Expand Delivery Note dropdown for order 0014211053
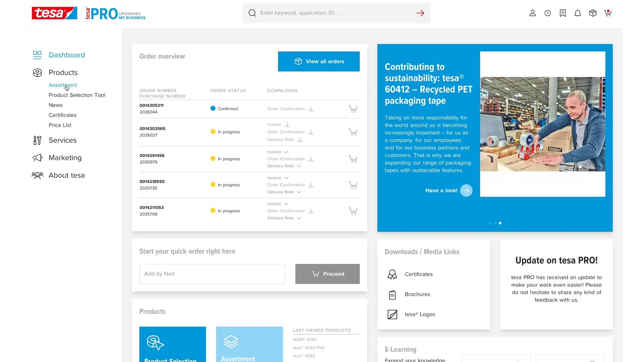The width and height of the screenshot is (644, 362). pos(299,218)
